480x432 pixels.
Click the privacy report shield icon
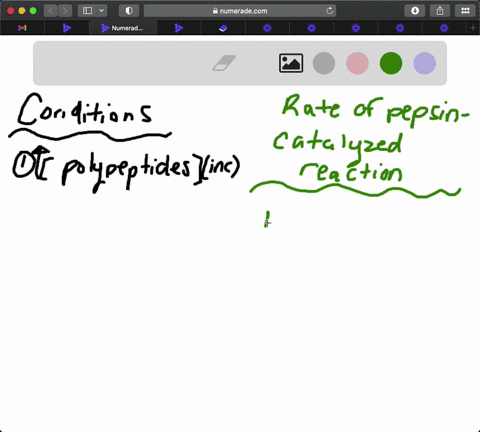pos(129,11)
